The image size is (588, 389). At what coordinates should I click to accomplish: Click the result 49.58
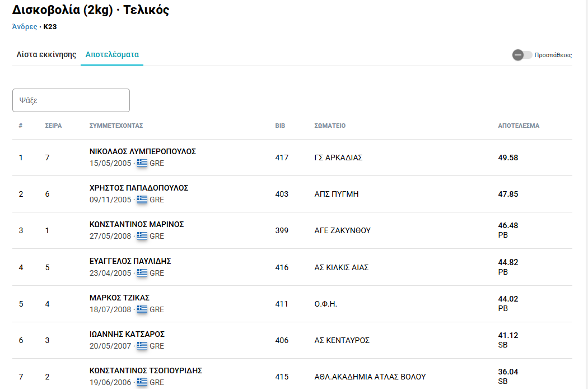(x=508, y=158)
